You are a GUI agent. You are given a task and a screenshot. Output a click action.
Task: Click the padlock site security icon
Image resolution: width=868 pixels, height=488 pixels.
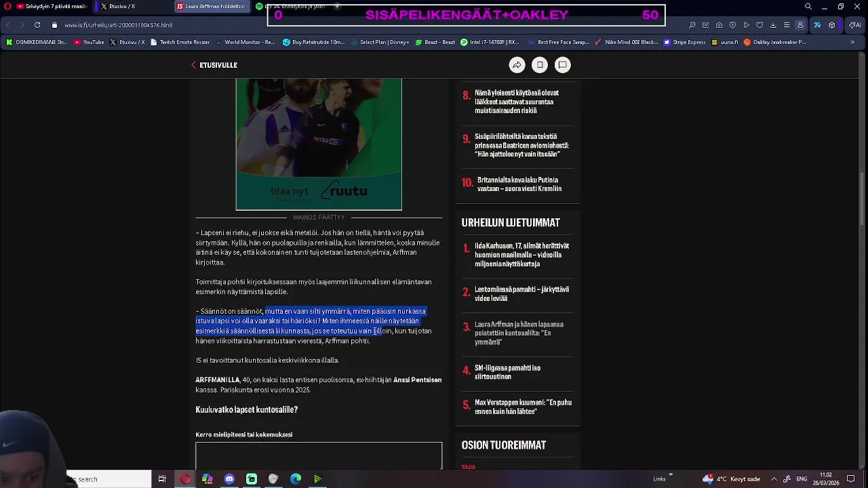point(55,25)
